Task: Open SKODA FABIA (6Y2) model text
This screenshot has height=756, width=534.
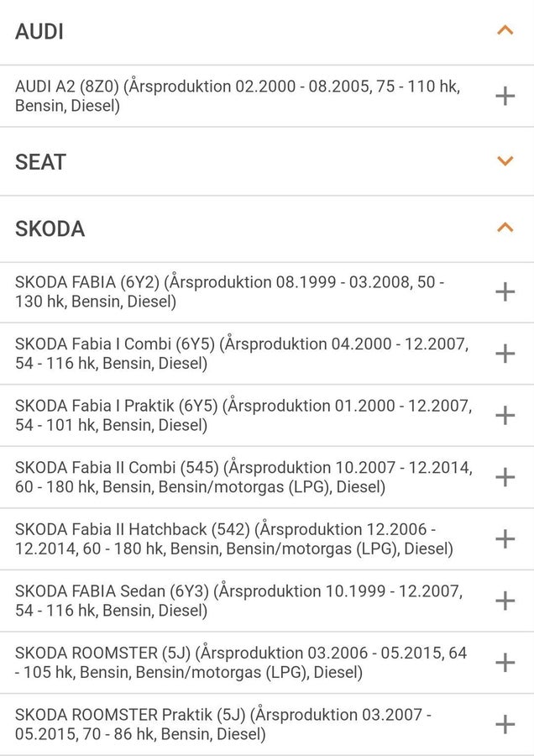Action: 230,291
